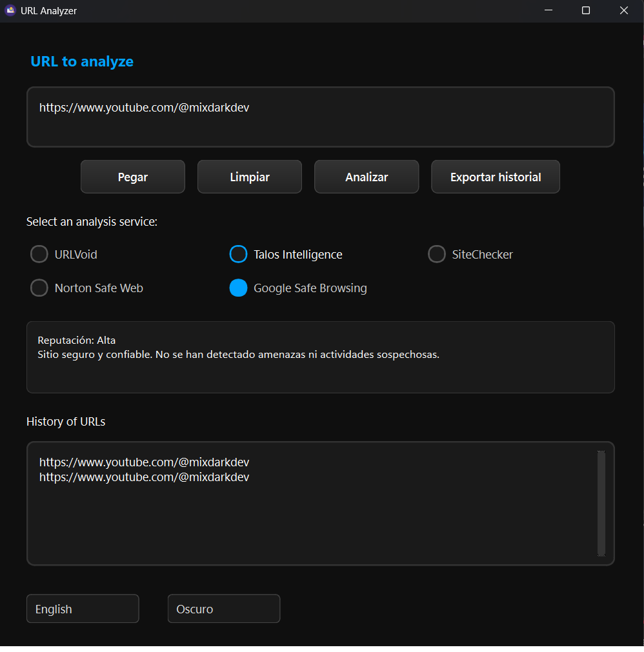Select second URL in history list
Image resolution: width=644 pixels, height=652 pixels.
click(x=145, y=477)
